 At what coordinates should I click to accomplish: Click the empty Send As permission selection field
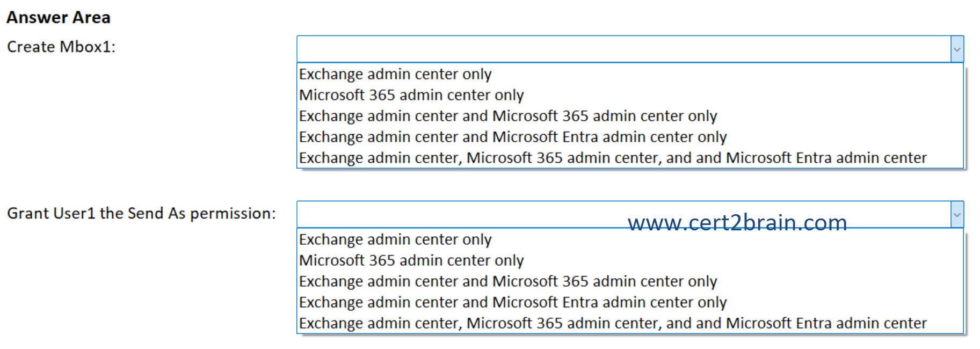coord(462,215)
